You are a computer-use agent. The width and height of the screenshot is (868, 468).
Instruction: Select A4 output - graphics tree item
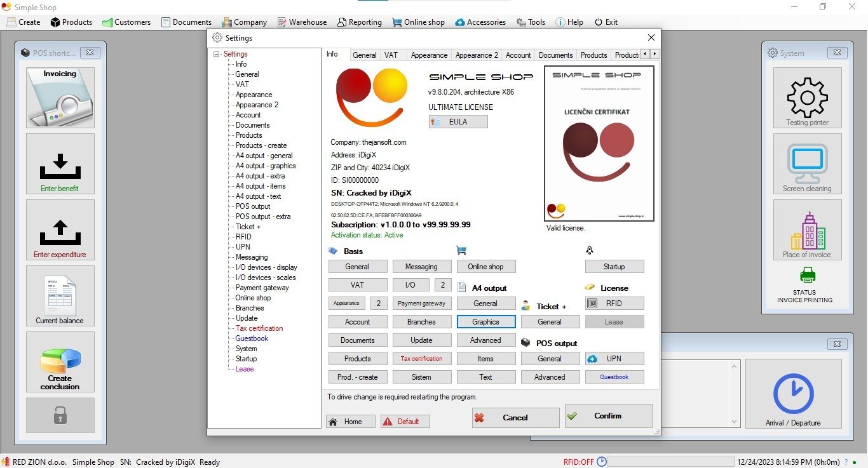[x=266, y=166]
